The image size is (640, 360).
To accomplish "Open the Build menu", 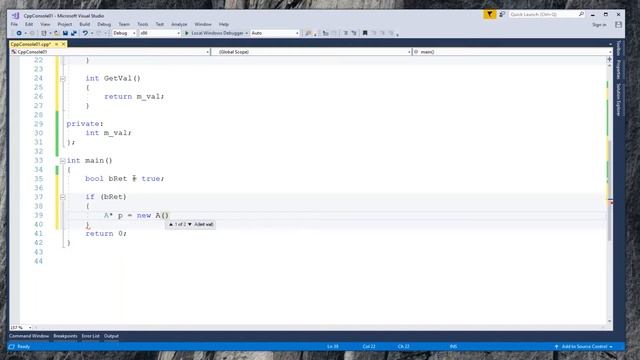I will tap(84, 24).
